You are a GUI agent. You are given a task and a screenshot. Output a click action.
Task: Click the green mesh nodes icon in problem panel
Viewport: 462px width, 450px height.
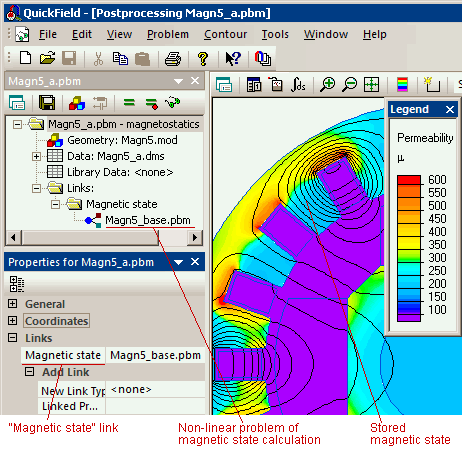173,102
